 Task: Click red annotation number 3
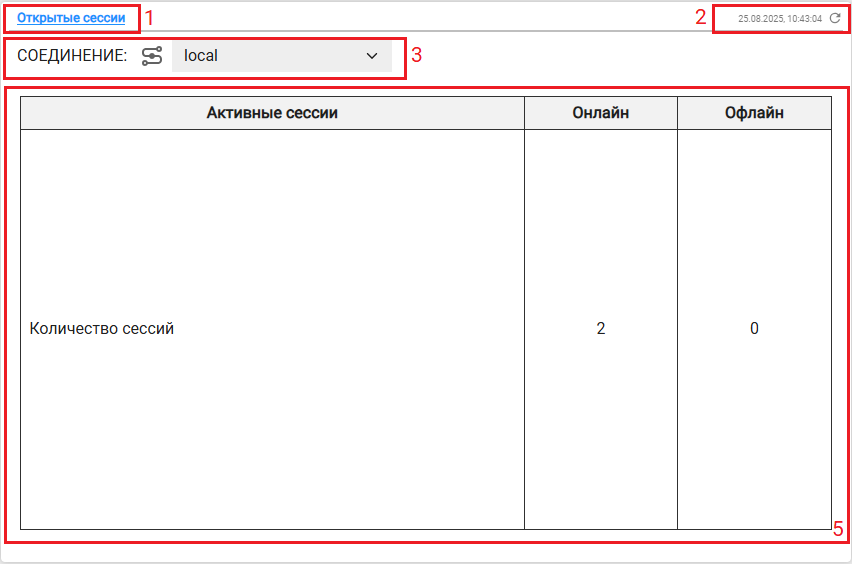417,56
